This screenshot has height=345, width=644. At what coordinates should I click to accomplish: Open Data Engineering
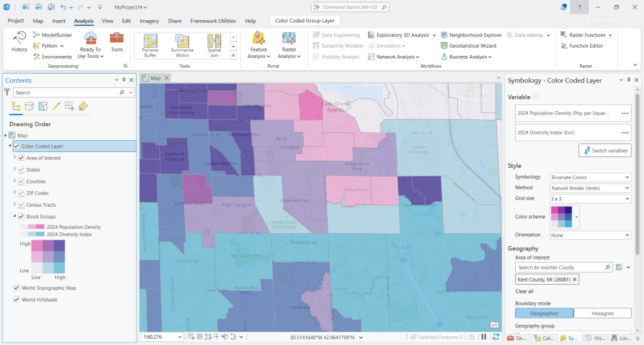point(336,35)
